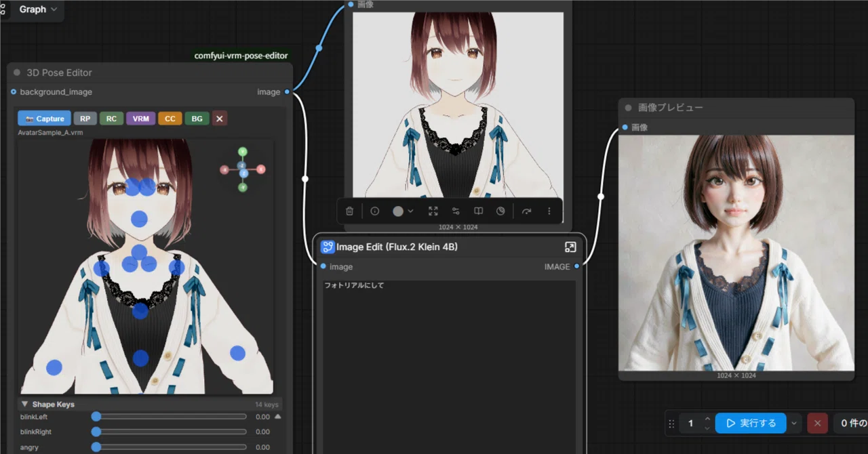
Task: Click the blue head bone control point
Action: tap(139, 219)
